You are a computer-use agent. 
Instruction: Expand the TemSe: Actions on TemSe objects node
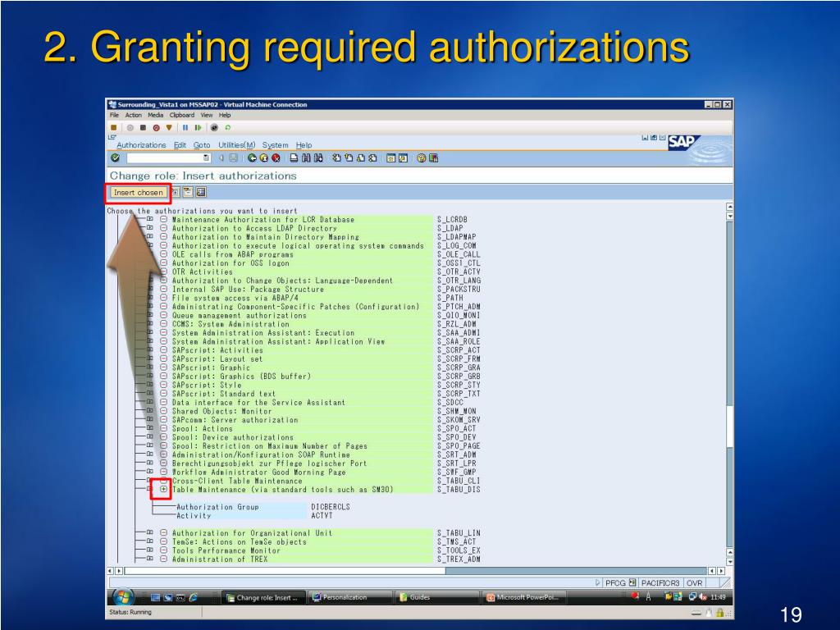(x=149, y=541)
